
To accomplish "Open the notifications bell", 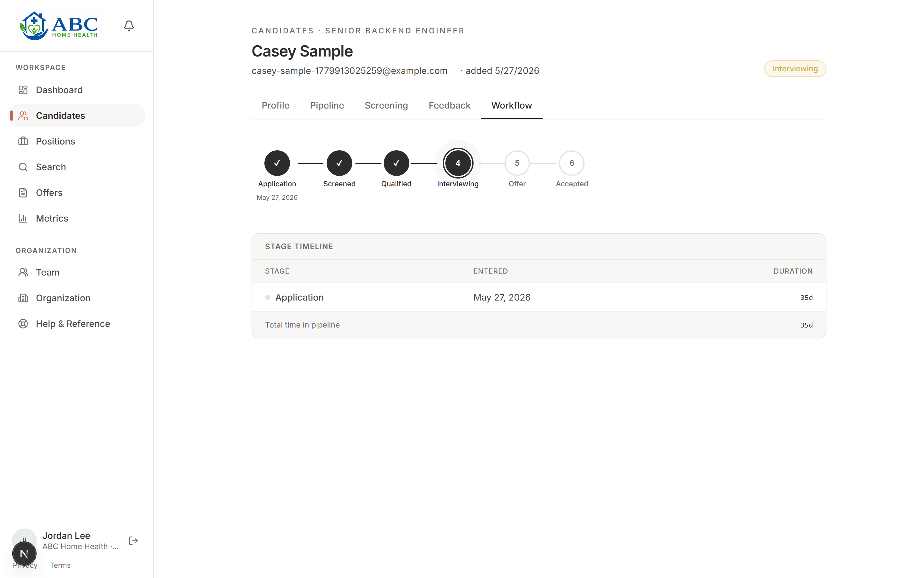I will point(129,26).
